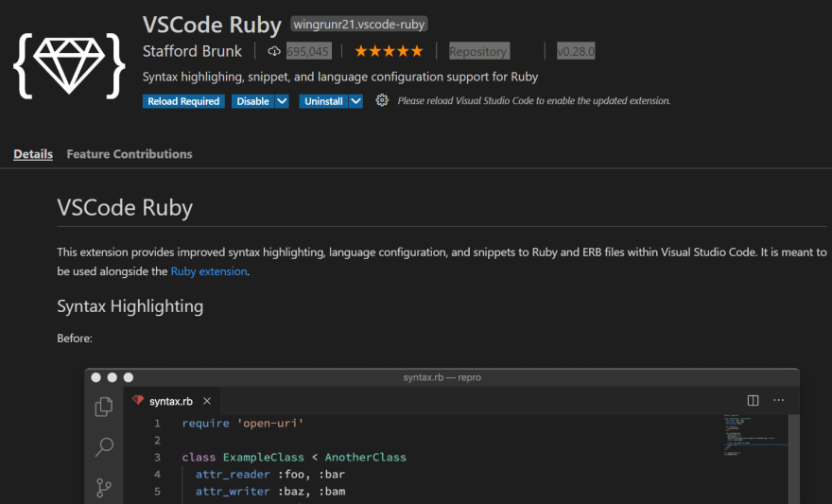Click split editor icon in embedded screenshot

(753, 401)
